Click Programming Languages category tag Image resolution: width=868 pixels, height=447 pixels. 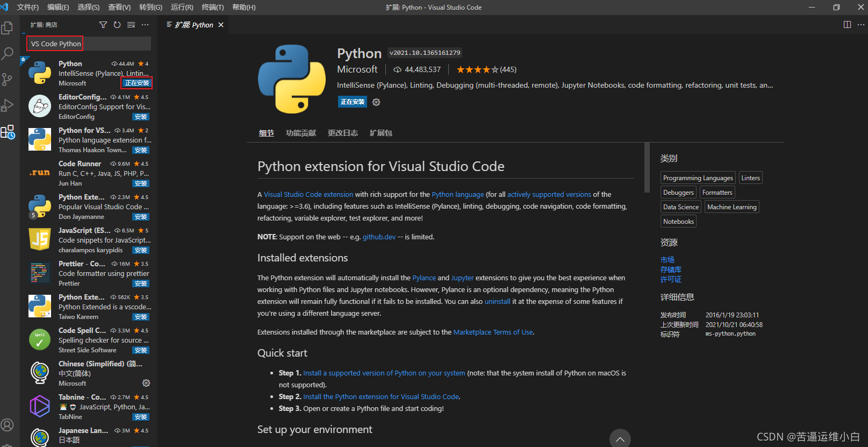(698, 178)
